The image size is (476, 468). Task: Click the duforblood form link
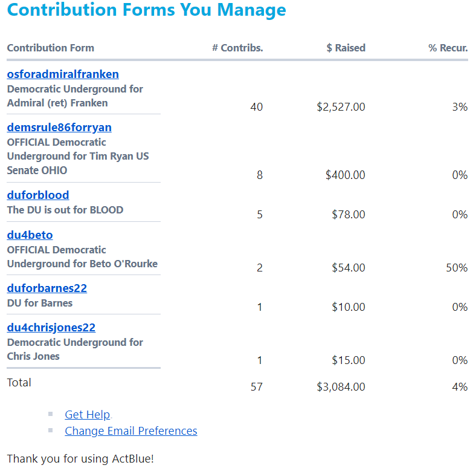click(38, 195)
